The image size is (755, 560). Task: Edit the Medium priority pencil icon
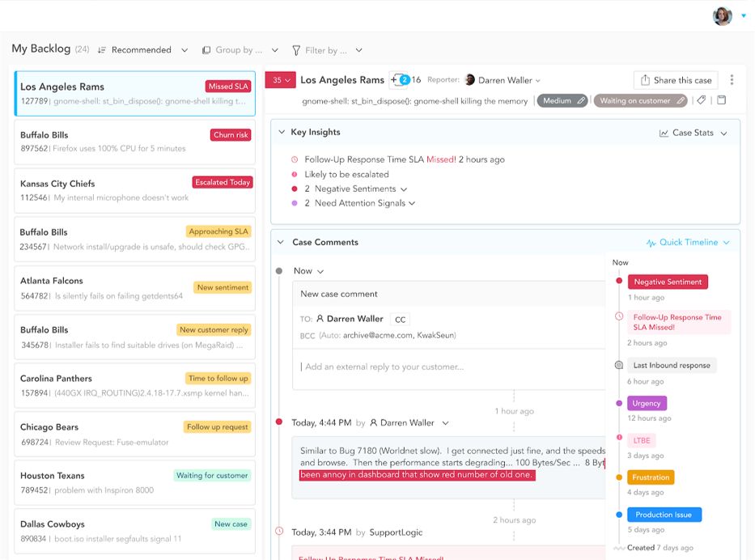[581, 100]
